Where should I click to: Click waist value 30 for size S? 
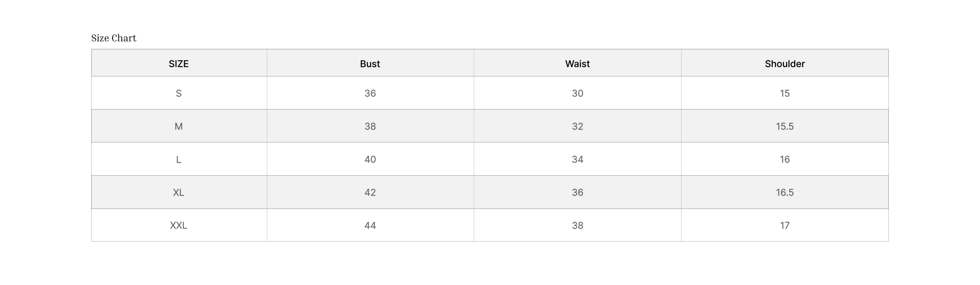577,93
